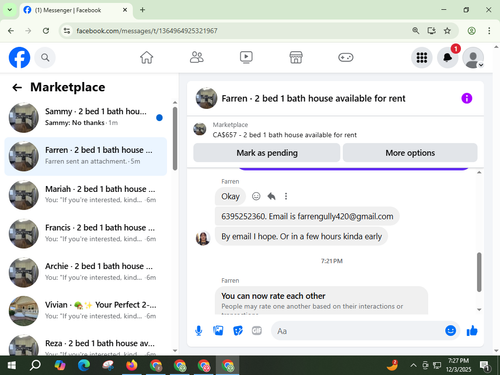Reply to the Okay message

tap(271, 196)
